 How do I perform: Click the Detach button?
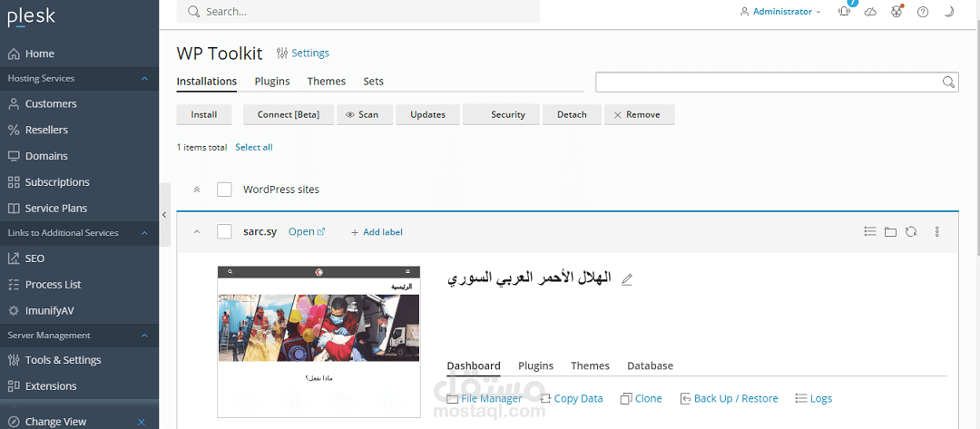point(572,115)
